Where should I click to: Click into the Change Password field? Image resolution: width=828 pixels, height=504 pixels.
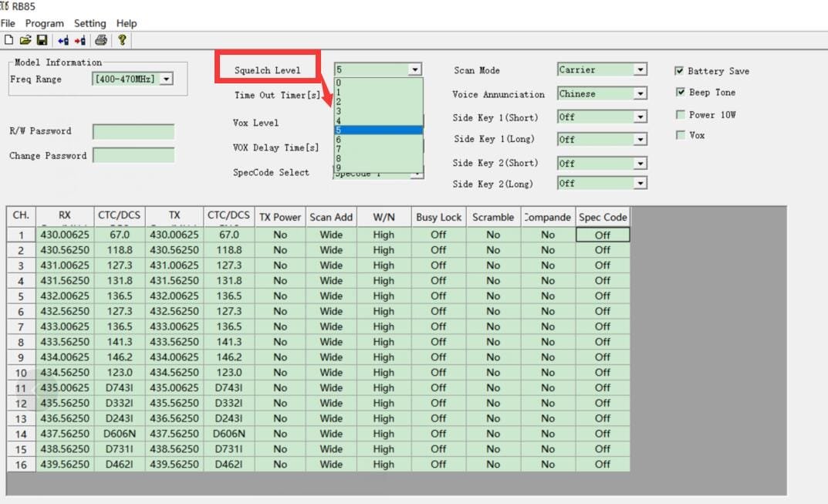tap(133, 155)
